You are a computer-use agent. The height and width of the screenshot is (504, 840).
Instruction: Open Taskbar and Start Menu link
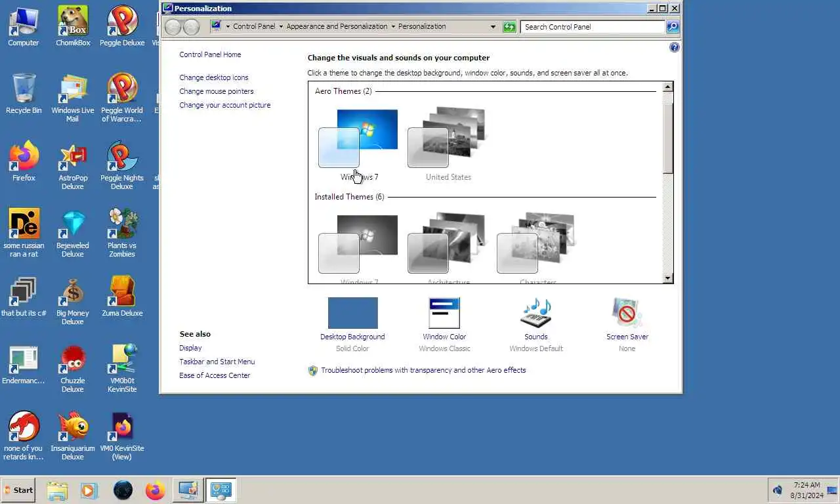point(217,362)
